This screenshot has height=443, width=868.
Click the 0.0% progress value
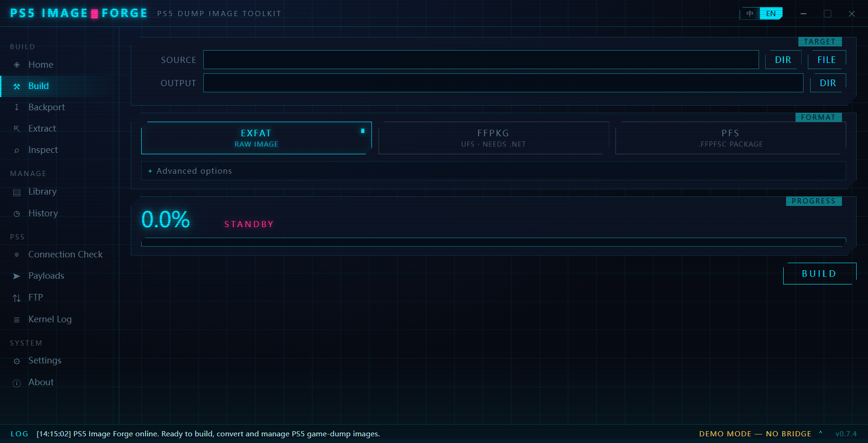(x=166, y=220)
